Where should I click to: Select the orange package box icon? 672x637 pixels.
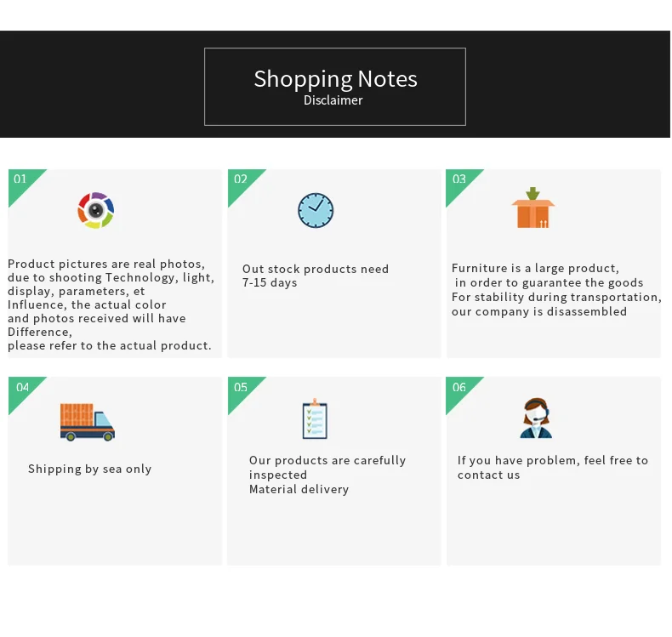pos(532,208)
